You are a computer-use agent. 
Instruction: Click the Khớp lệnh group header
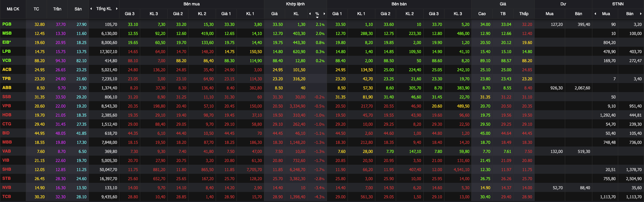click(x=296, y=4)
